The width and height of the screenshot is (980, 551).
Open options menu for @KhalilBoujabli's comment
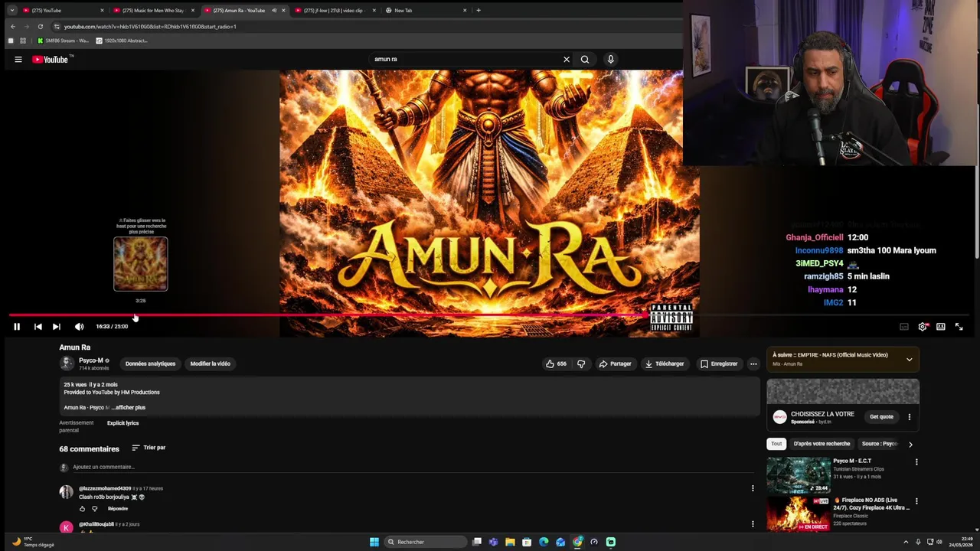753,524
